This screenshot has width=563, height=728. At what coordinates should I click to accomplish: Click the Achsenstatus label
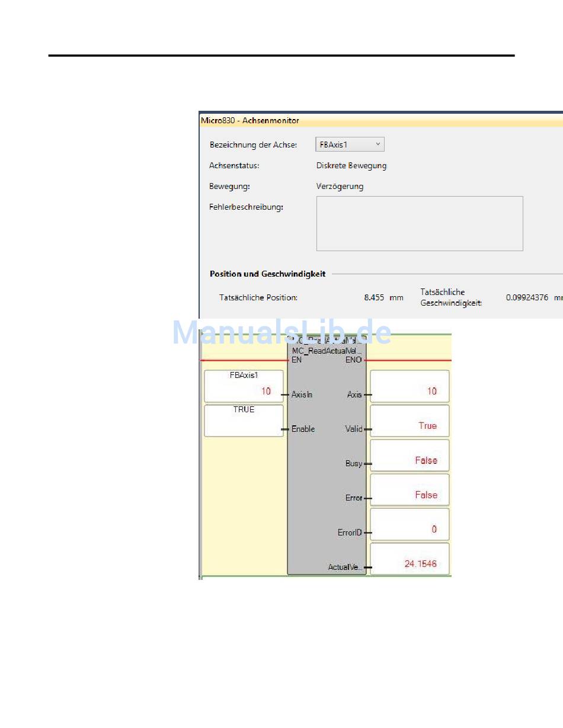(234, 166)
